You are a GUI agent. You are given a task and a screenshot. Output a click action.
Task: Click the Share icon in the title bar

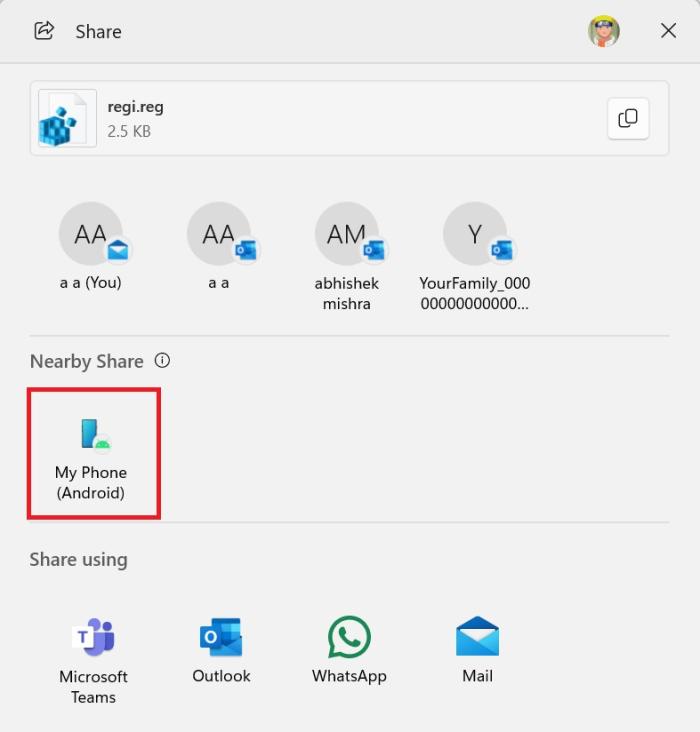[44, 31]
